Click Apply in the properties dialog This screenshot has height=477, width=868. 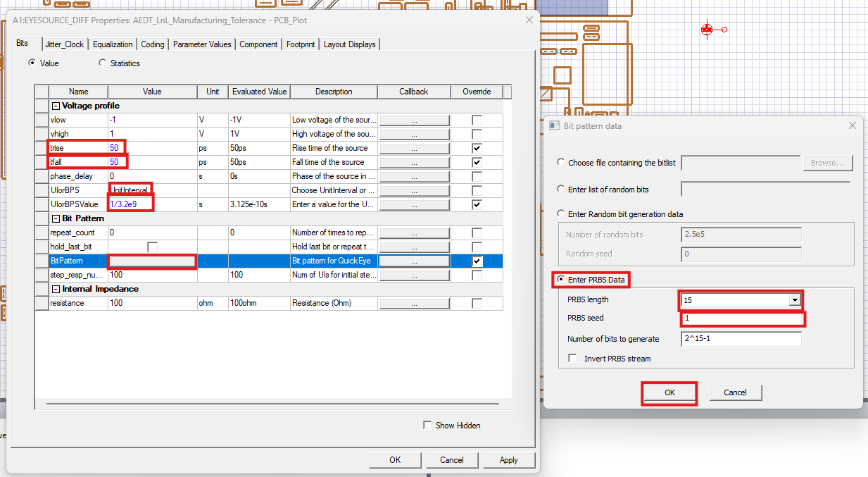click(508, 459)
